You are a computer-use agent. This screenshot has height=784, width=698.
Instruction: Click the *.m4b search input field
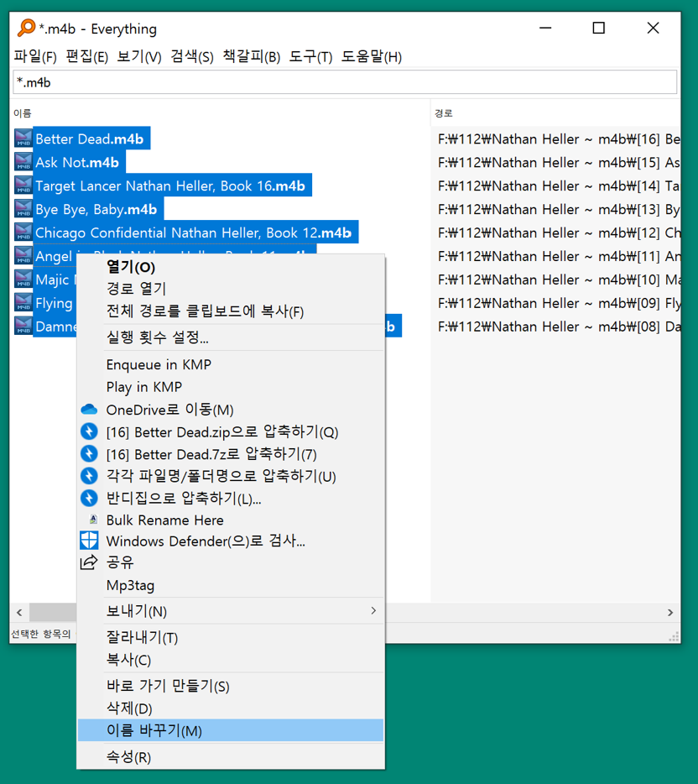tap(345, 82)
